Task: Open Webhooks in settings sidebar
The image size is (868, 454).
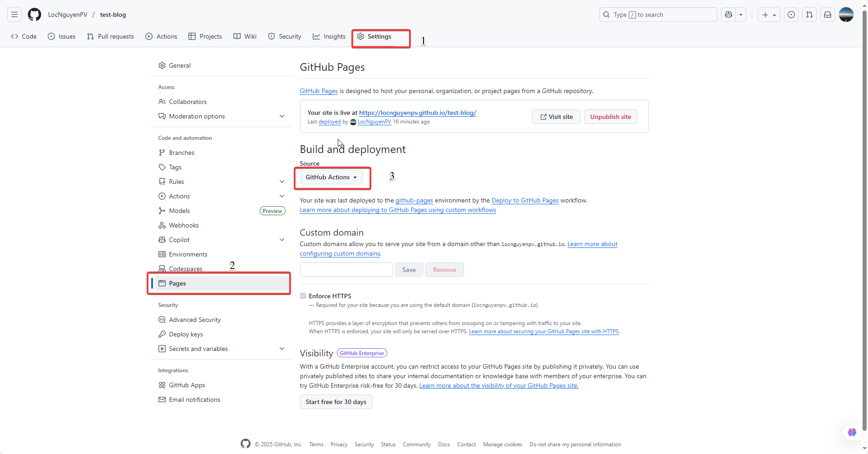Action: point(184,225)
